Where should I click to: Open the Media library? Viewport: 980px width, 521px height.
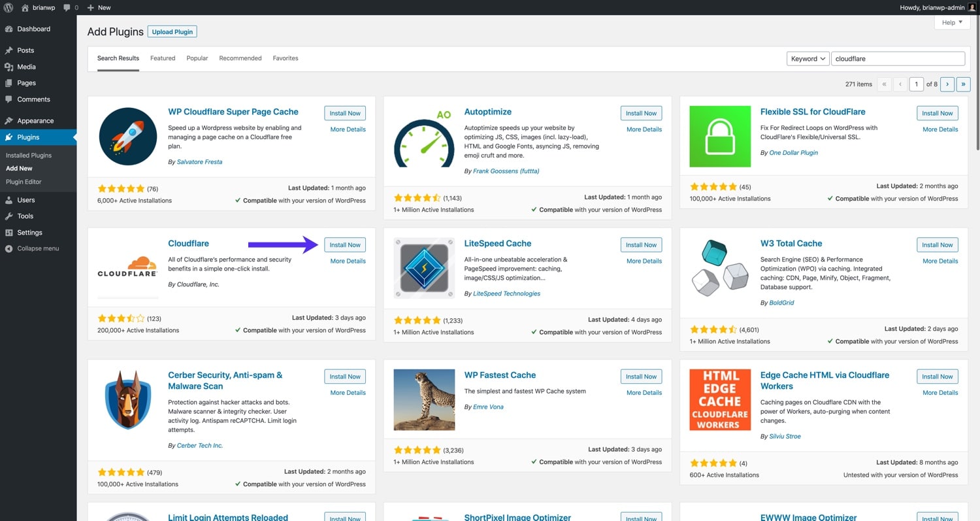[x=27, y=67]
